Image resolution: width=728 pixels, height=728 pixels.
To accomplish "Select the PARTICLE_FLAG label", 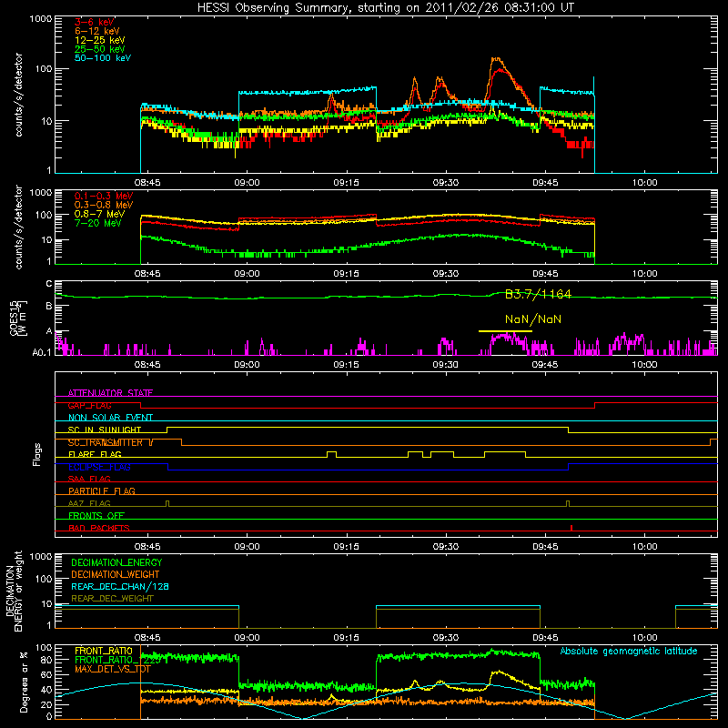I will (x=102, y=490).
